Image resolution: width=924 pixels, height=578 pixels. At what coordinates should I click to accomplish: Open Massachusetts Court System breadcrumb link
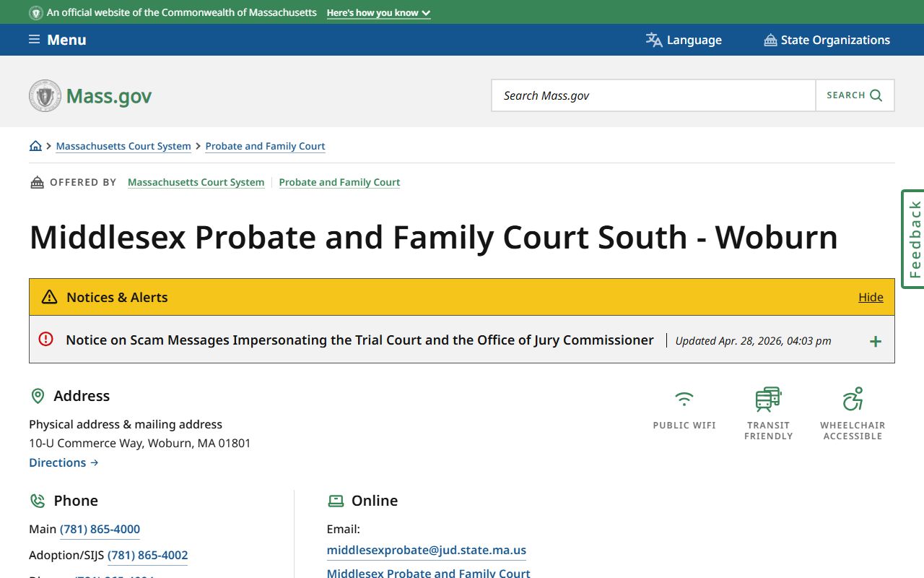click(123, 146)
